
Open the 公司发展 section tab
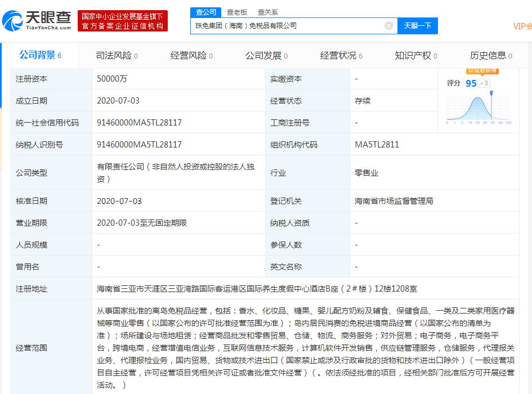[x=266, y=56]
